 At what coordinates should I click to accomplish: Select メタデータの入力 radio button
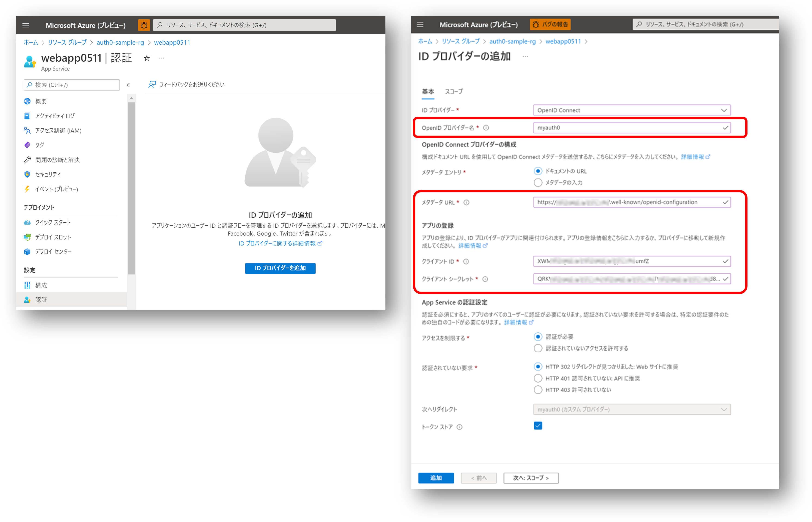pyautogui.click(x=538, y=182)
